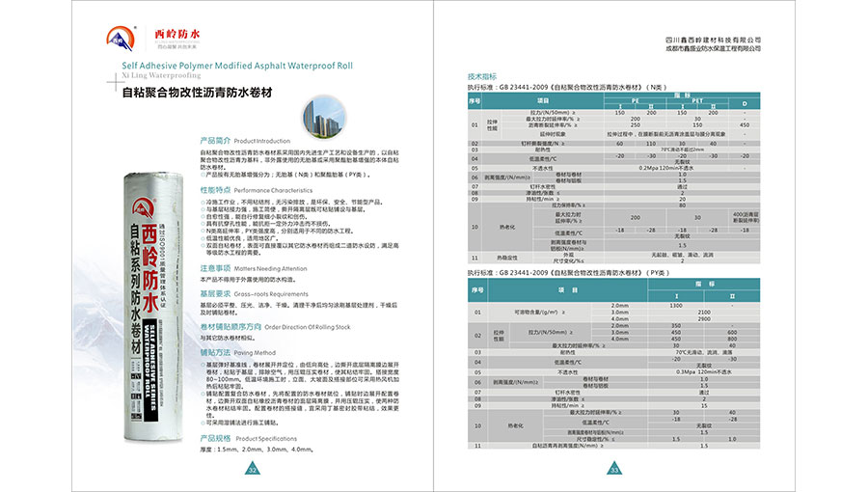
Task: Click the red logo printed on the roll
Action: pyautogui.click(x=144, y=209)
